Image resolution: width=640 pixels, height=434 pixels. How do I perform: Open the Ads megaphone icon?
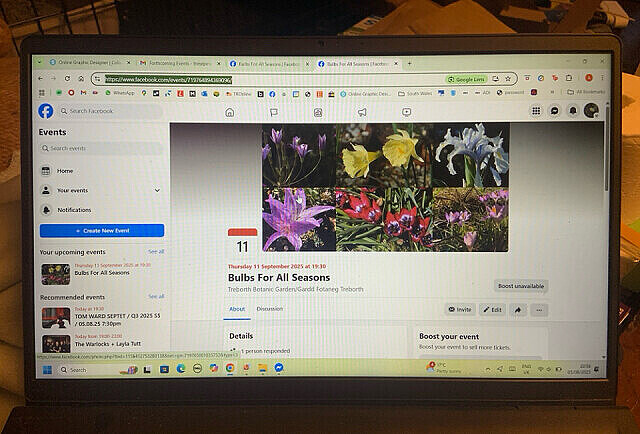point(362,112)
